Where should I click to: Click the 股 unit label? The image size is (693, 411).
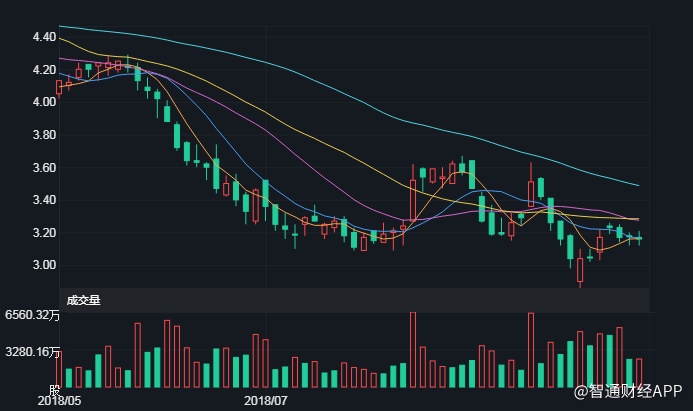(x=55, y=387)
